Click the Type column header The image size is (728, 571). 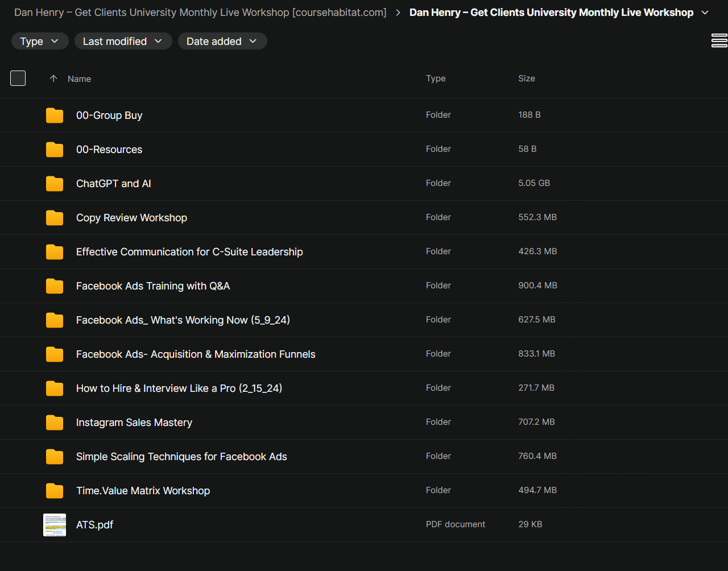click(436, 78)
